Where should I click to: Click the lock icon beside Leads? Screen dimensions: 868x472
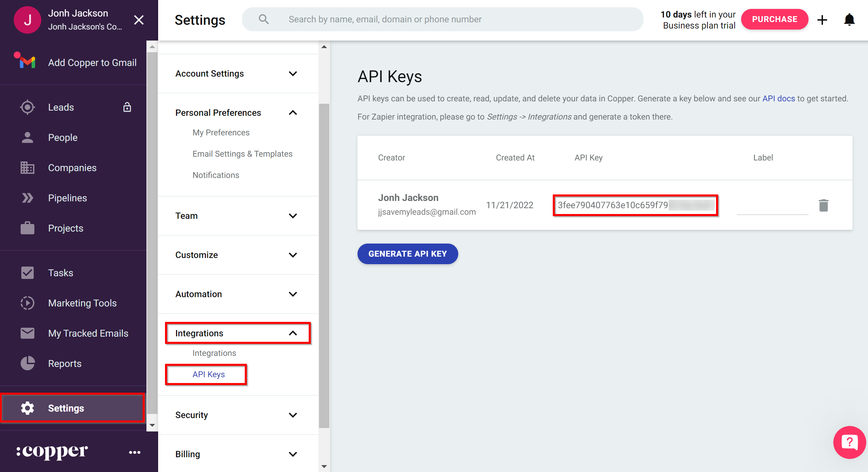click(x=127, y=107)
